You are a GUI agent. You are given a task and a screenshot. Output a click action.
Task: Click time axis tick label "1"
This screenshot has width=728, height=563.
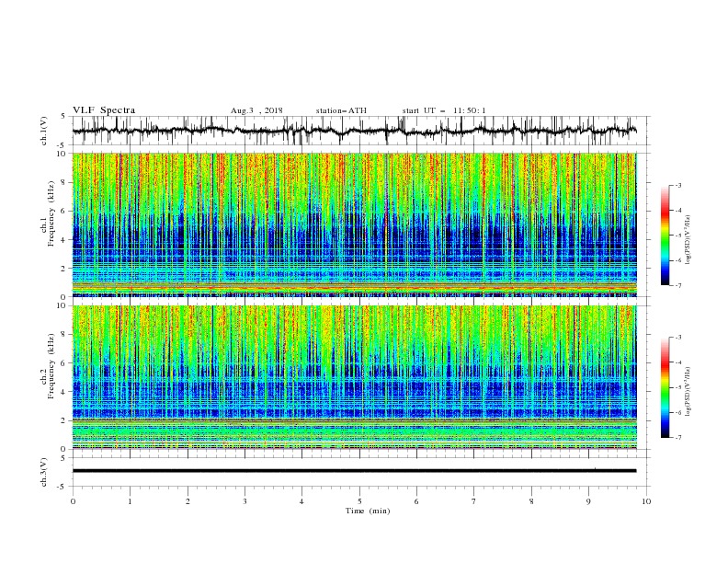point(130,501)
